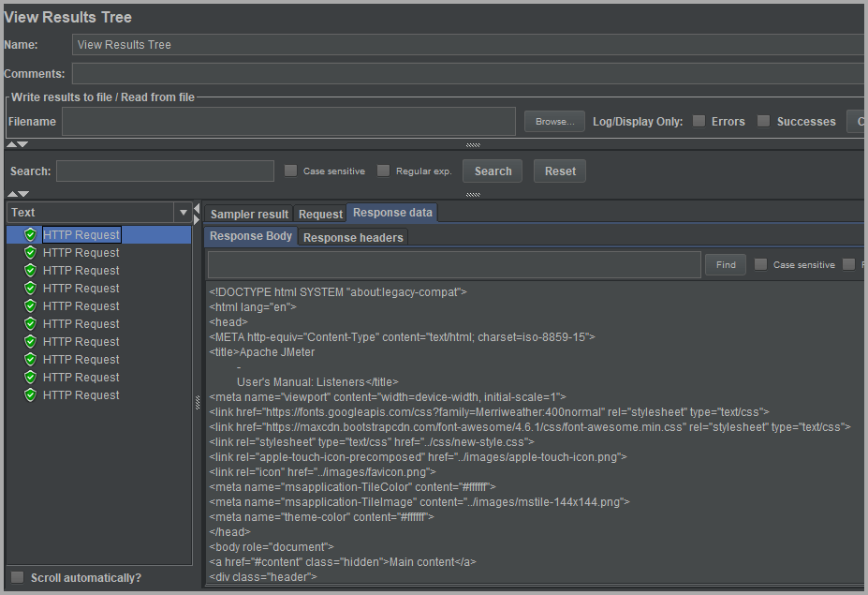This screenshot has height=595, width=868.
Task: Click the seventh HTTP Request shield icon
Action: (30, 342)
